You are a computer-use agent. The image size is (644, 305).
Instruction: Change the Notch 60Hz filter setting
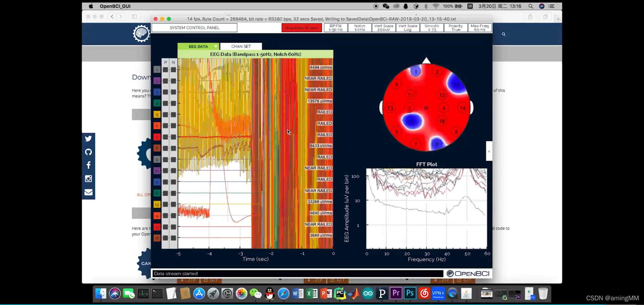point(360,28)
